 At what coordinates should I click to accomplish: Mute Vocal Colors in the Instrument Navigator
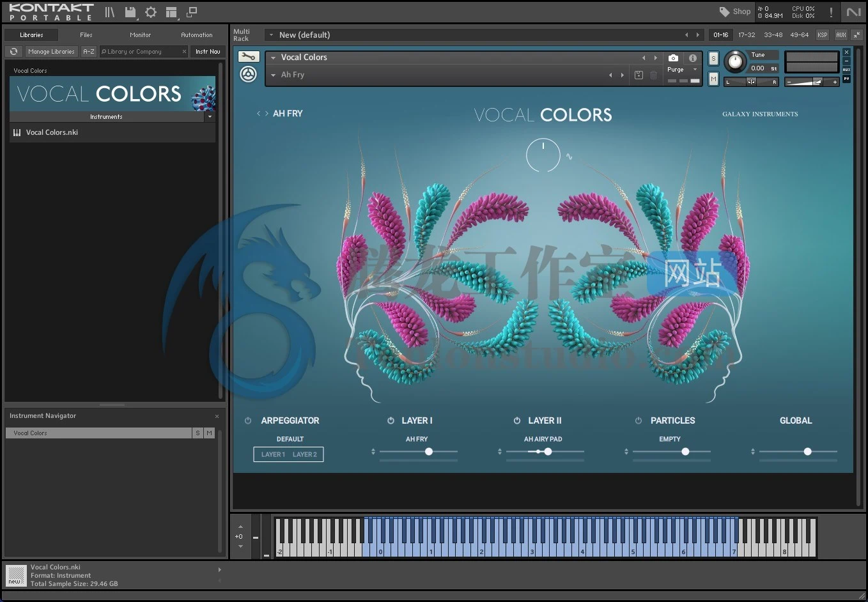point(209,433)
